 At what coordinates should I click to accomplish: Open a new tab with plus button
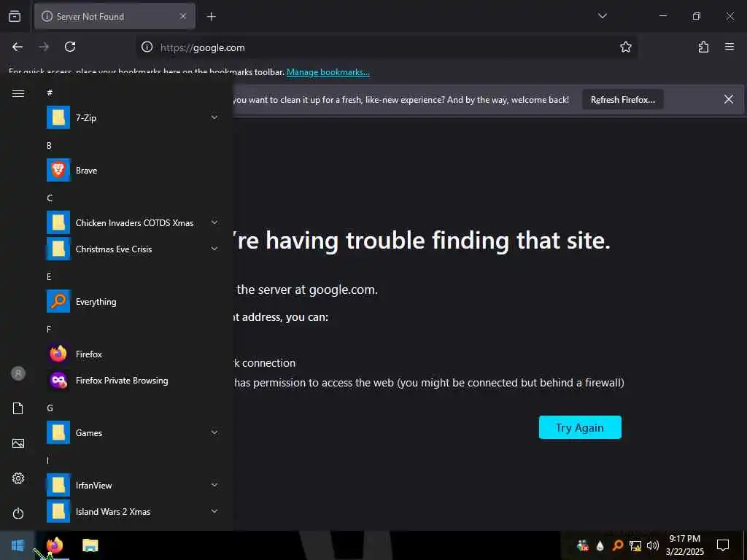point(211,17)
